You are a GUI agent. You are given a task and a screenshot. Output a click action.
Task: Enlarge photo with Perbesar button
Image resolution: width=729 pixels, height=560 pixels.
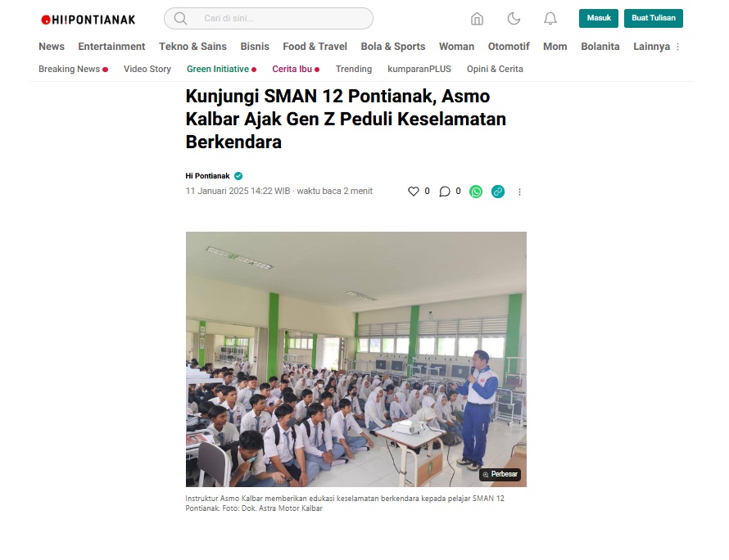(x=500, y=475)
